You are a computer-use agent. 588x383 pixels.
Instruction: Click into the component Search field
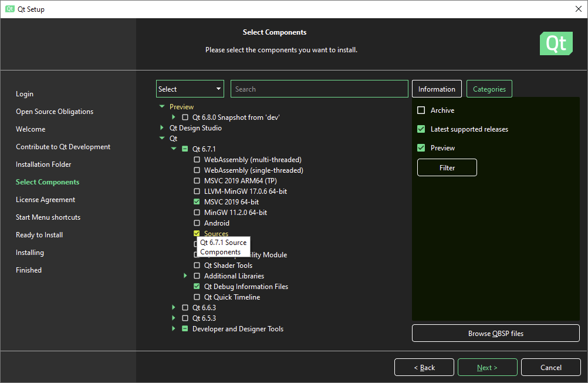click(319, 89)
